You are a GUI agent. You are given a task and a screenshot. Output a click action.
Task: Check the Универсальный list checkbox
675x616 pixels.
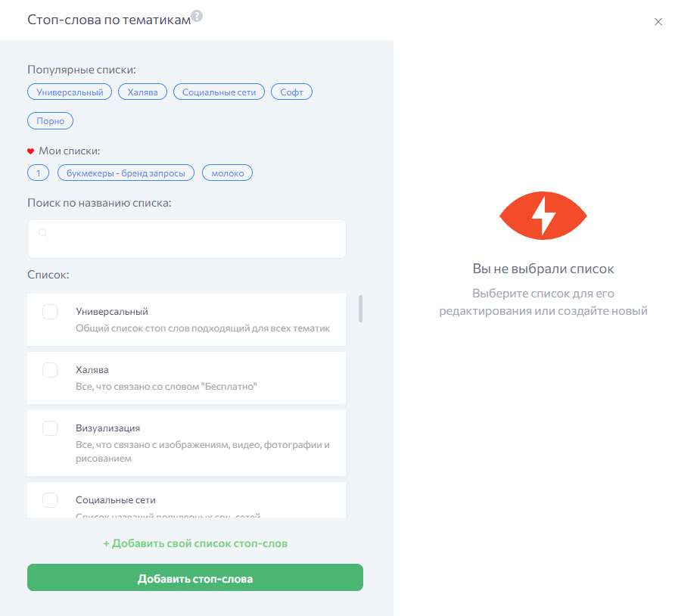50,312
